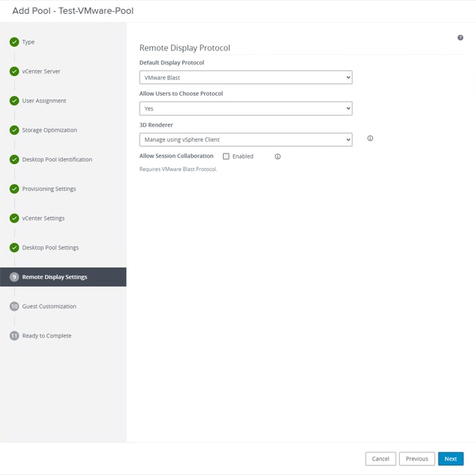Go to vCenter Server step
The image size is (476, 475).
(x=41, y=72)
